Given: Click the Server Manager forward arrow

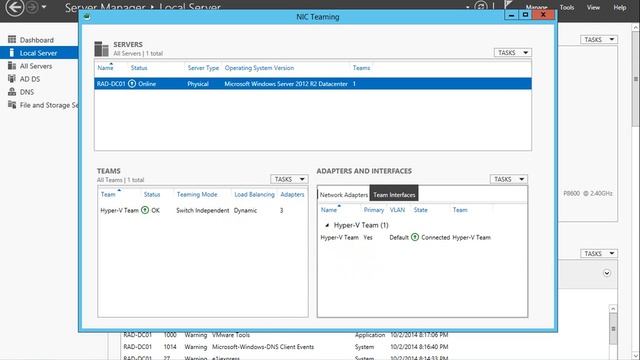Looking at the screenshot, I should (x=32, y=7).
